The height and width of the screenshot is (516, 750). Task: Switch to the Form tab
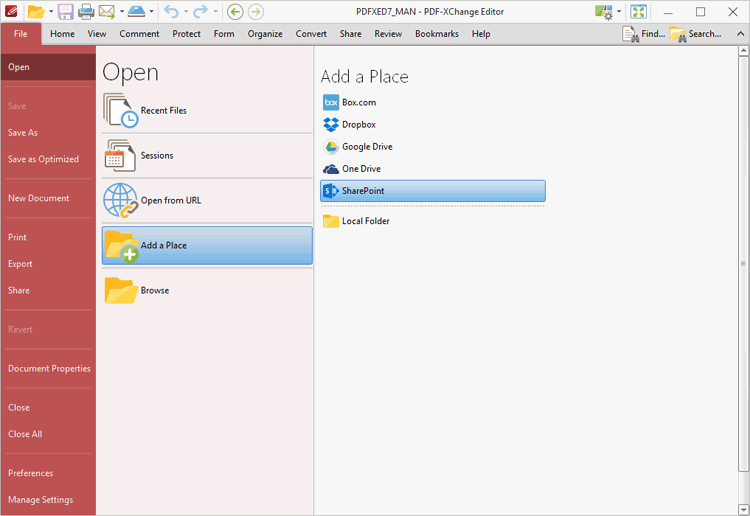click(224, 34)
